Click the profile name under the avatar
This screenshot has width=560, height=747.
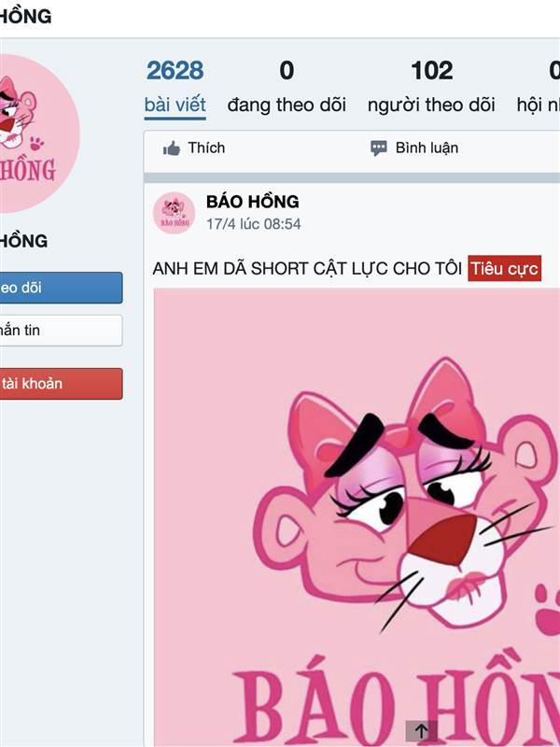tap(24, 241)
